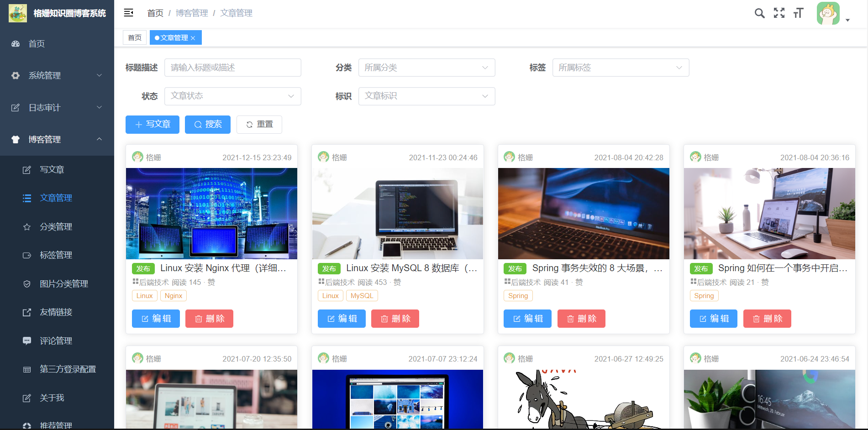Expand the 日志审计 sidebar menu

[57, 108]
